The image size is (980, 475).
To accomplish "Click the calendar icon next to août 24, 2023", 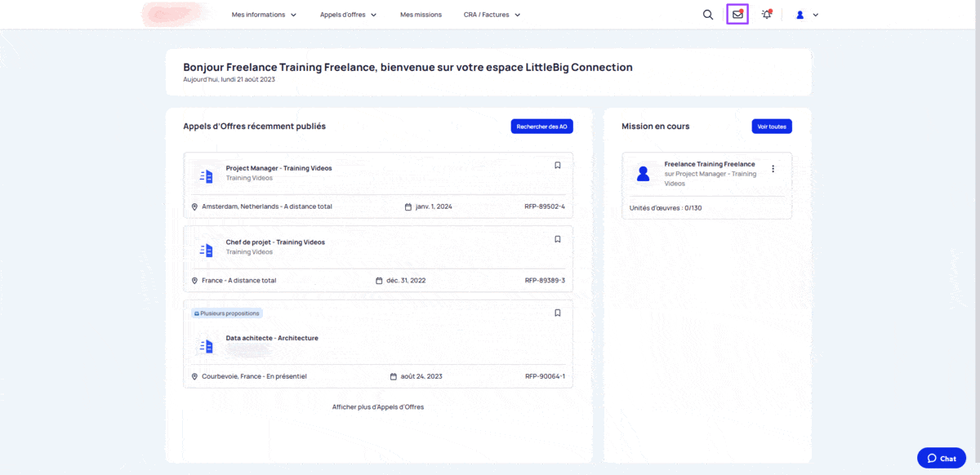I will pos(394,376).
